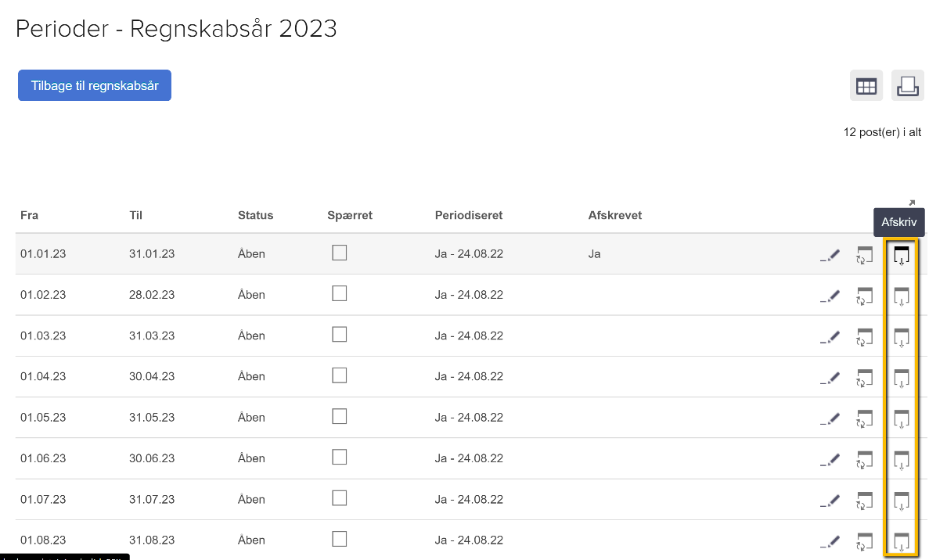Click the 12 post(er) i alt text
The image size is (929, 560).
click(882, 132)
